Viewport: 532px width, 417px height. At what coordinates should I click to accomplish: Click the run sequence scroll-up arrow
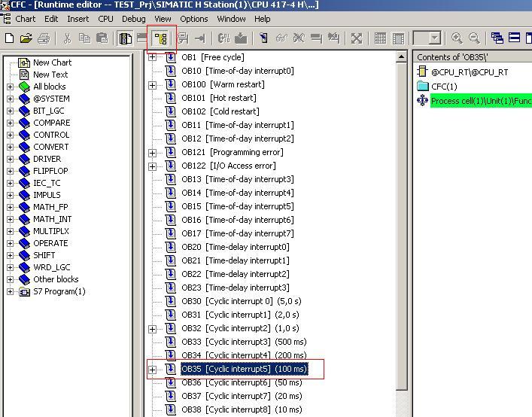coord(401,56)
